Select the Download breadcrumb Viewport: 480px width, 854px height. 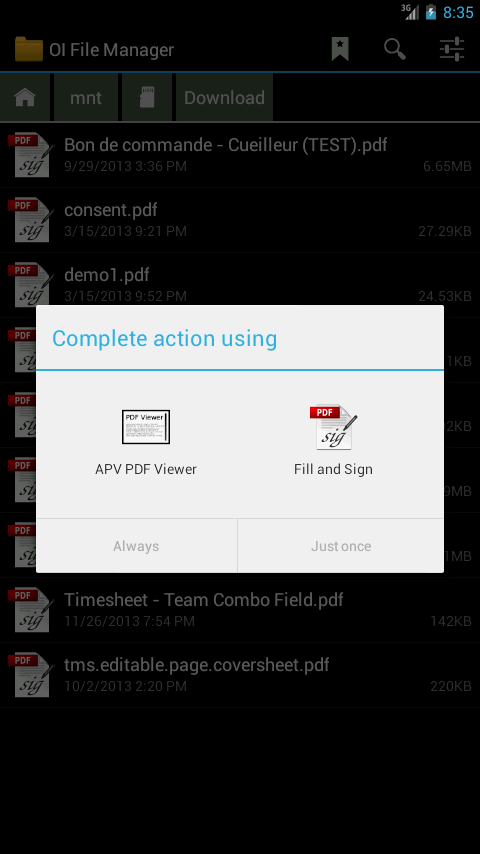click(x=224, y=97)
